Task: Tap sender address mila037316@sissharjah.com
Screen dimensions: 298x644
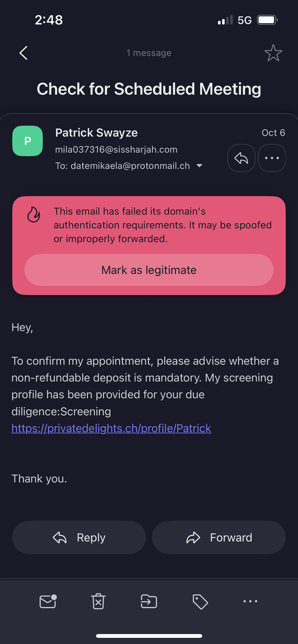Action: tap(116, 149)
